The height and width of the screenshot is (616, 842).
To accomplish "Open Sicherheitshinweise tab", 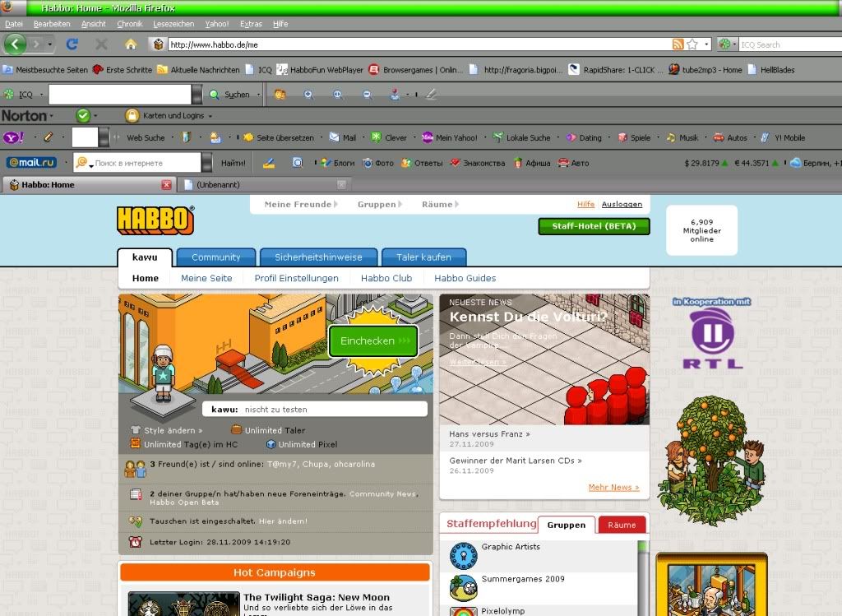I will tap(318, 257).
